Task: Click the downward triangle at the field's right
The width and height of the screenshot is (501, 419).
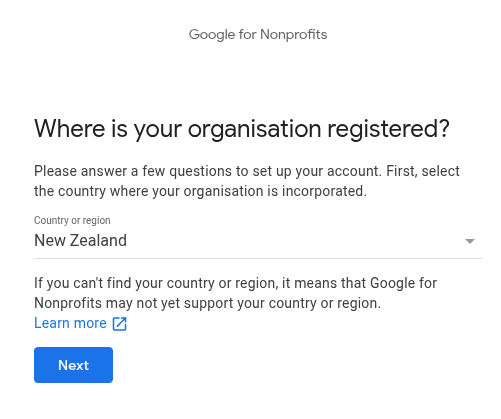Action: (x=470, y=241)
